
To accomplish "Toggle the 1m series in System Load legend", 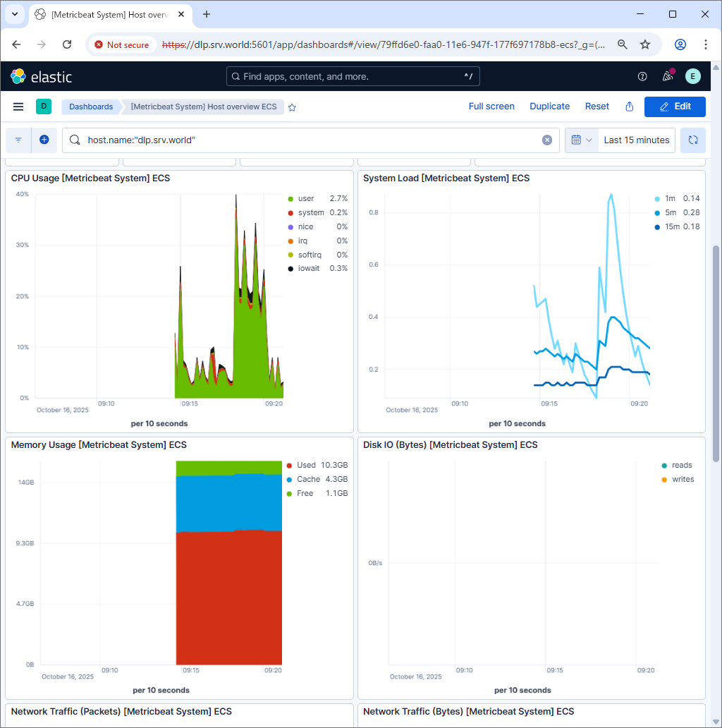I will pyautogui.click(x=670, y=199).
